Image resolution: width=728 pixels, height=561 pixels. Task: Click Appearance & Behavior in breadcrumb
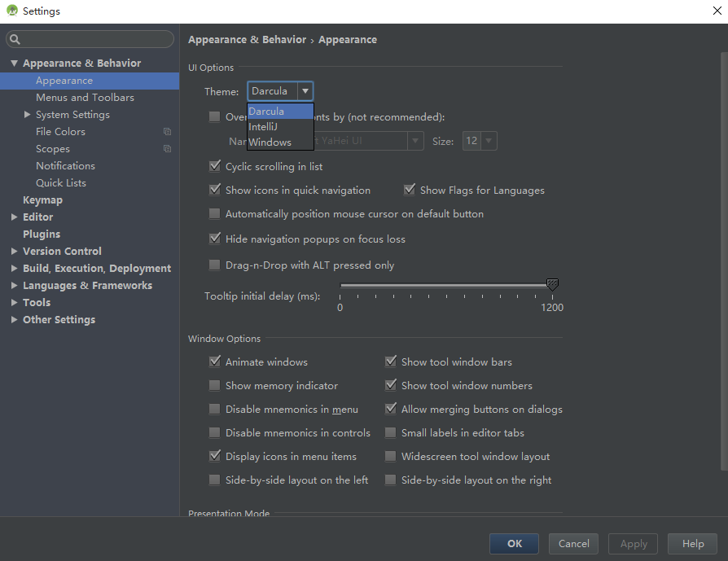(247, 39)
